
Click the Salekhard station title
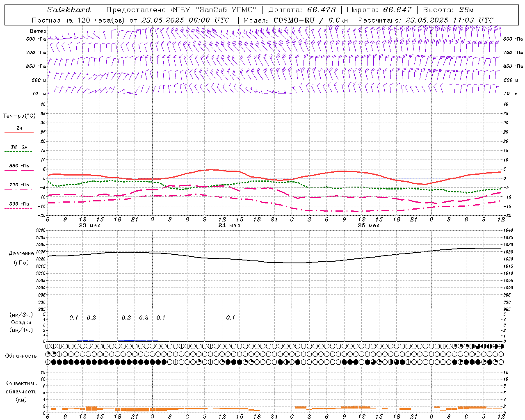68,10
